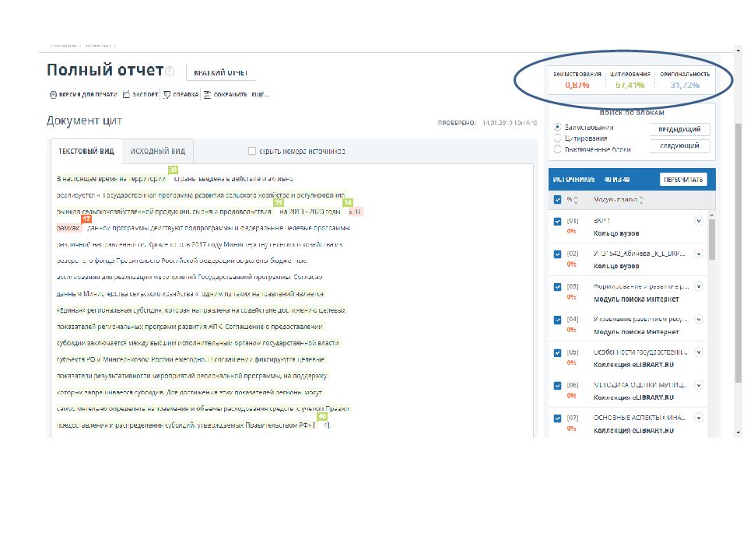747x560 pixels.
Task: Open the СПРАВКА certificate option
Action: (x=181, y=95)
